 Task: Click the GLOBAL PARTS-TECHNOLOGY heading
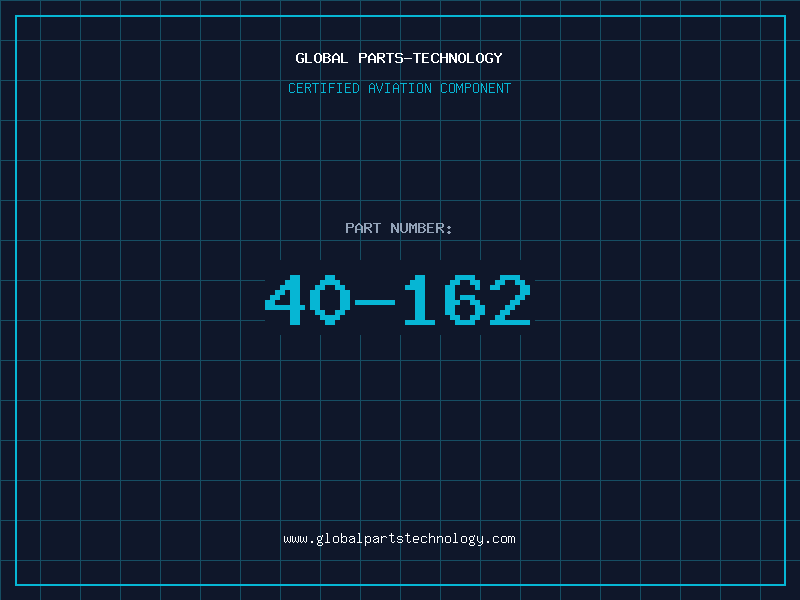(399, 58)
